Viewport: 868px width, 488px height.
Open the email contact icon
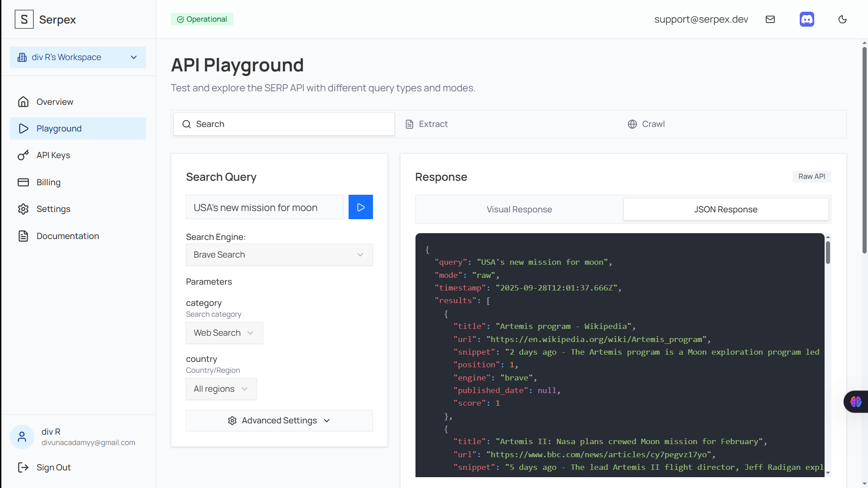pos(771,19)
